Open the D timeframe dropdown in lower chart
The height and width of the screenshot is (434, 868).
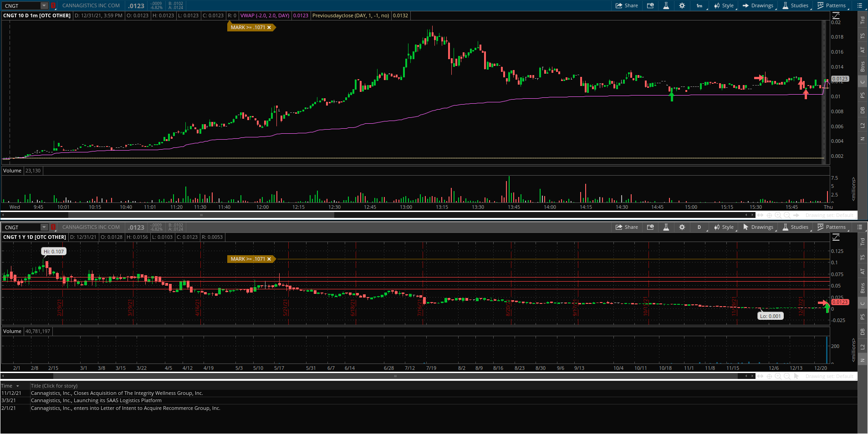point(700,227)
